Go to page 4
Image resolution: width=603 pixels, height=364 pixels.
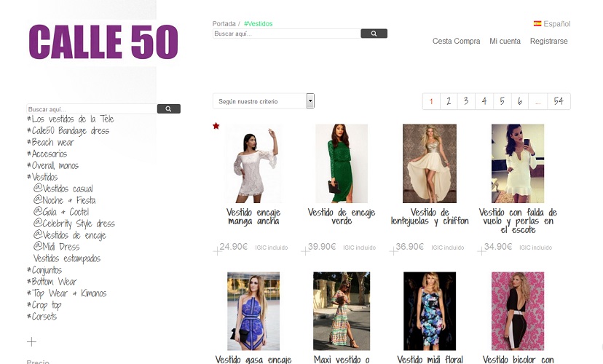(x=484, y=101)
